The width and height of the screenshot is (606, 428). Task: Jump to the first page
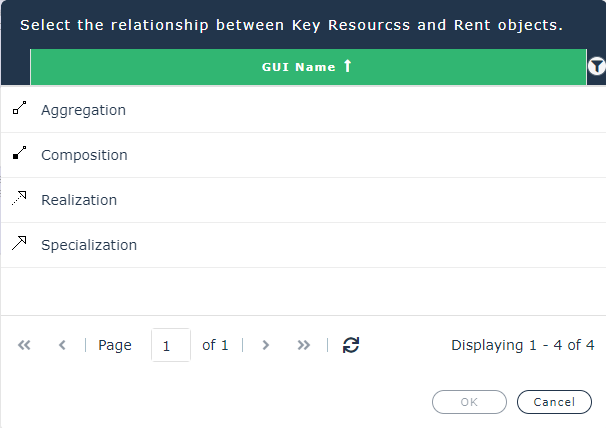[x=25, y=345]
